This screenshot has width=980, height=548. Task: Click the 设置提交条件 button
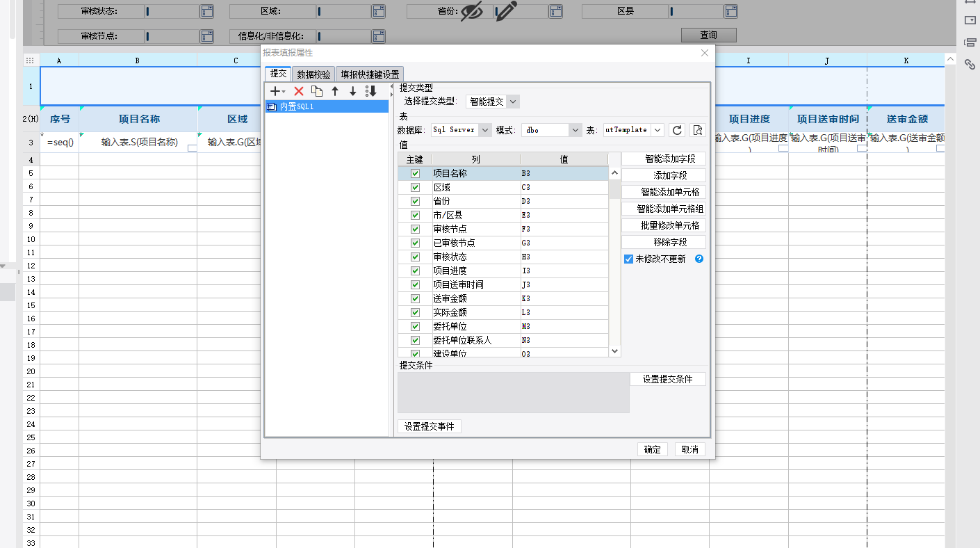[668, 379]
